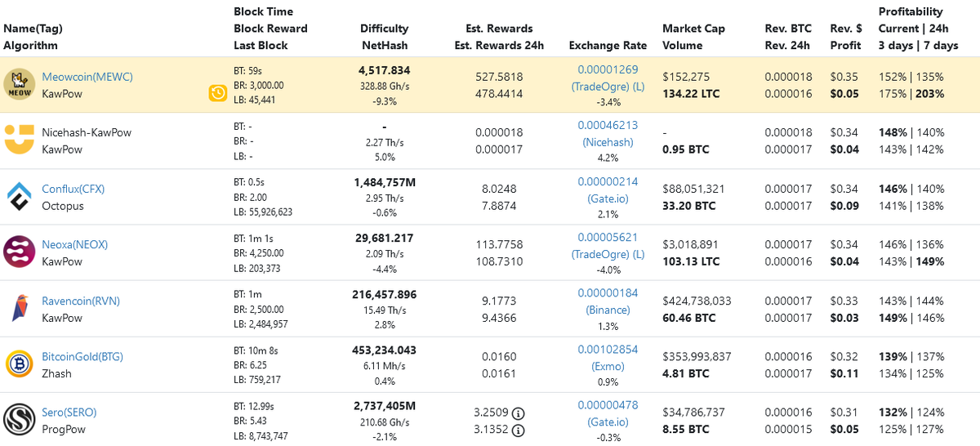Click the Market Cap column header
Image resolution: width=980 pixels, height=446 pixels.
coord(693,29)
